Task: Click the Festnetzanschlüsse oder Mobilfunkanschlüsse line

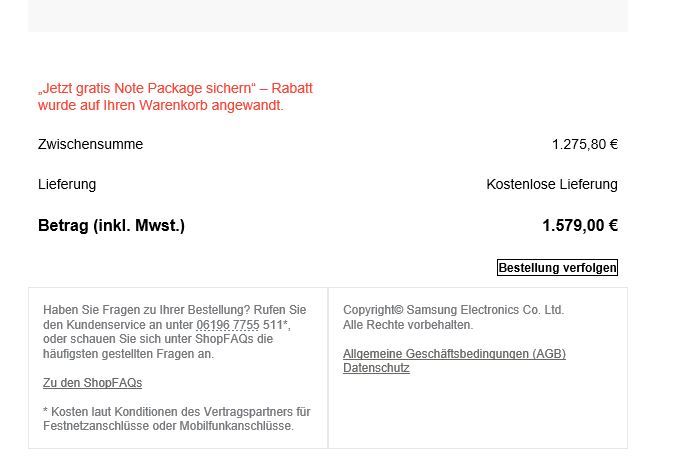Action: tap(168, 426)
